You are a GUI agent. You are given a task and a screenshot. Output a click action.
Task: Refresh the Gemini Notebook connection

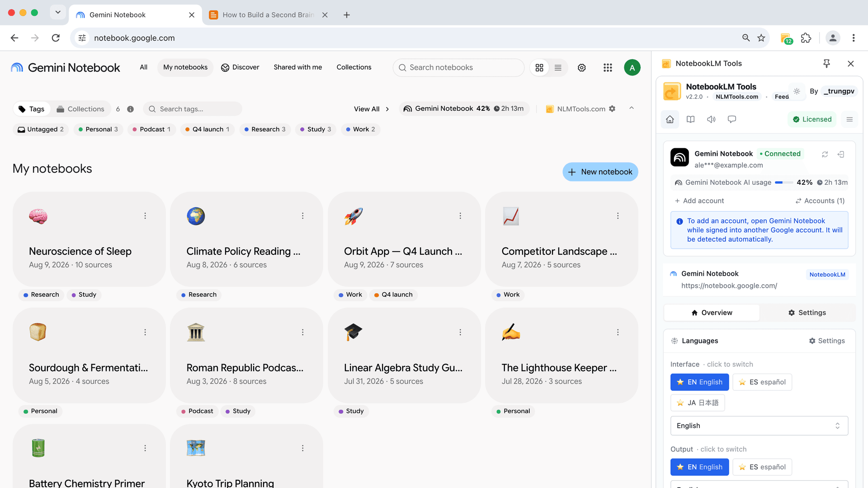point(825,154)
